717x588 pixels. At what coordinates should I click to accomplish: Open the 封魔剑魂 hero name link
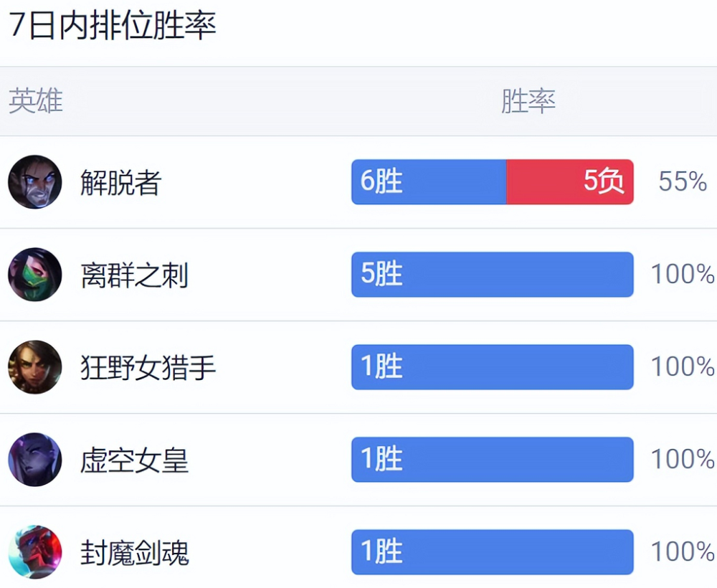click(134, 552)
